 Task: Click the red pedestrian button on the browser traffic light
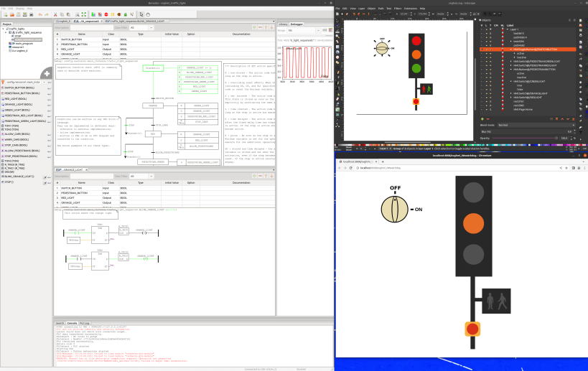(472, 329)
